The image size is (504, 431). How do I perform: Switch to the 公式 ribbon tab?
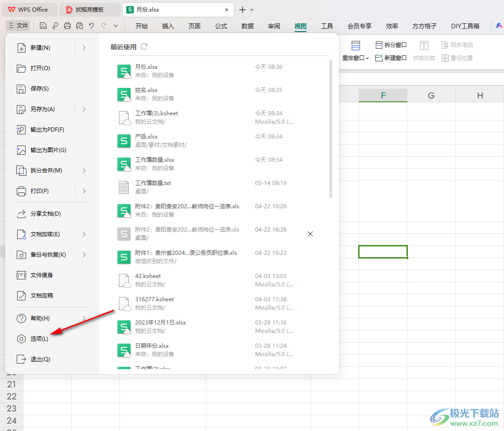click(x=221, y=26)
